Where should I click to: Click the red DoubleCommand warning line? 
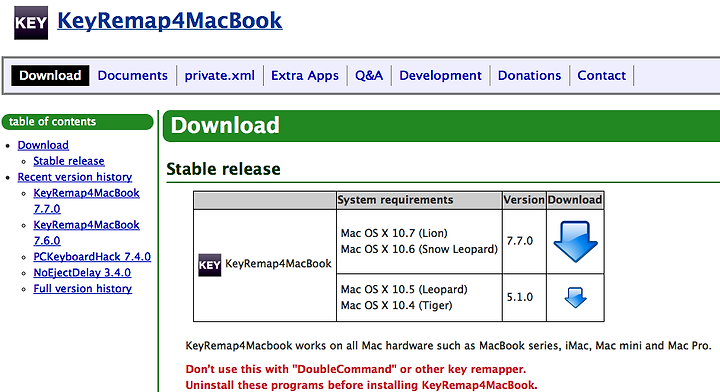click(356, 370)
